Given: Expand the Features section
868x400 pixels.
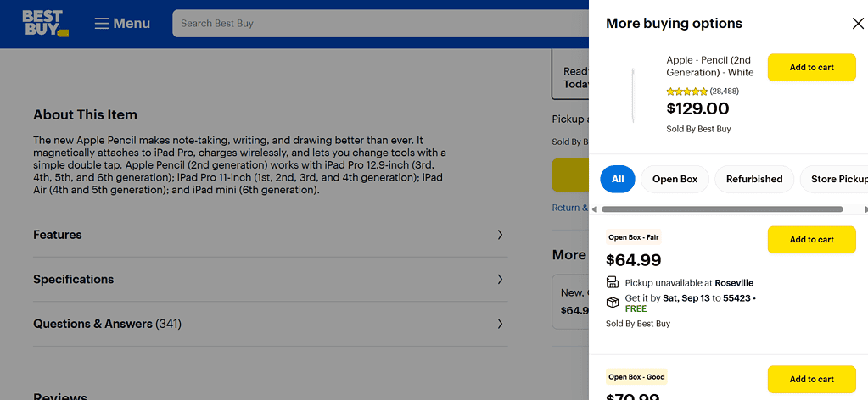Looking at the screenshot, I should coord(270,235).
